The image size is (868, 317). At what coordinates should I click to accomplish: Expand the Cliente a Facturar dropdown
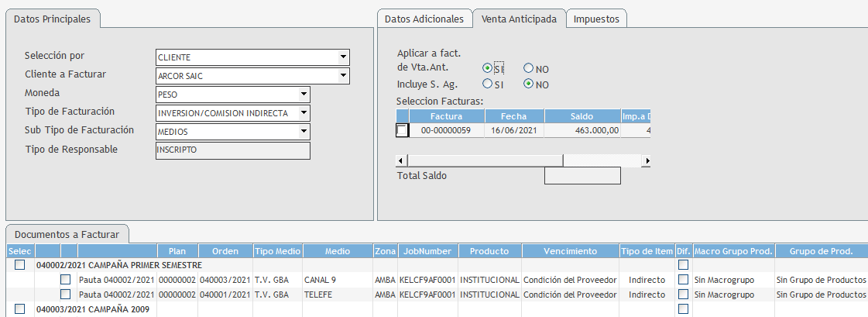342,76
